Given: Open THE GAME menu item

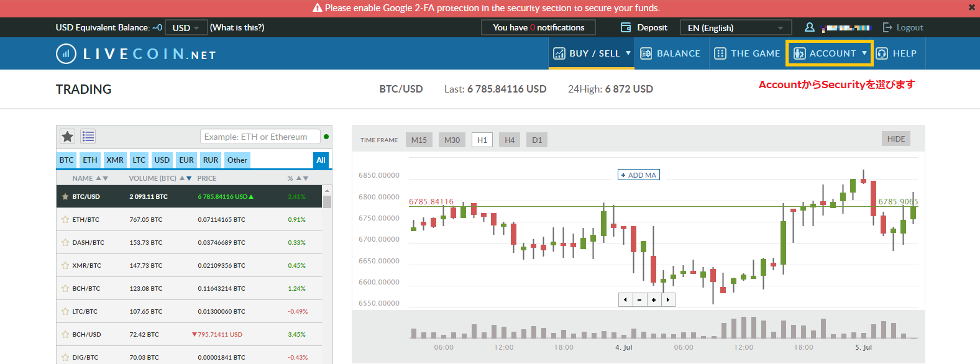Looking at the screenshot, I should 756,53.
